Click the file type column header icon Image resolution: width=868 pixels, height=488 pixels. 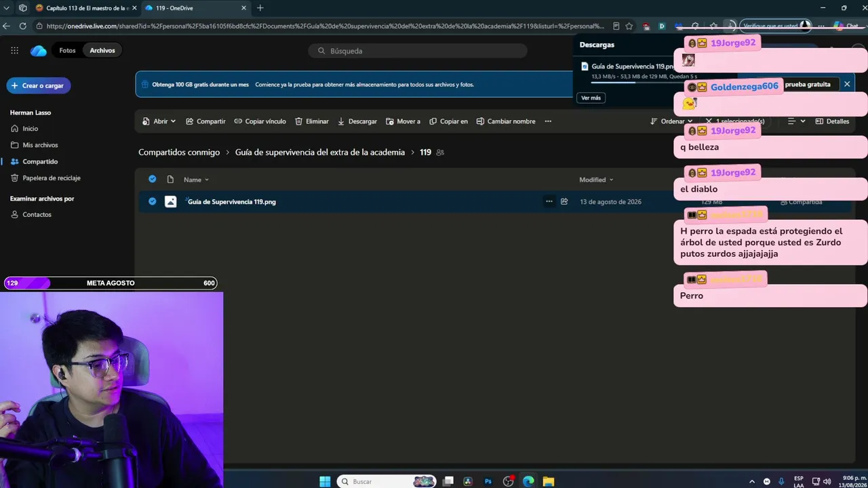(170, 180)
